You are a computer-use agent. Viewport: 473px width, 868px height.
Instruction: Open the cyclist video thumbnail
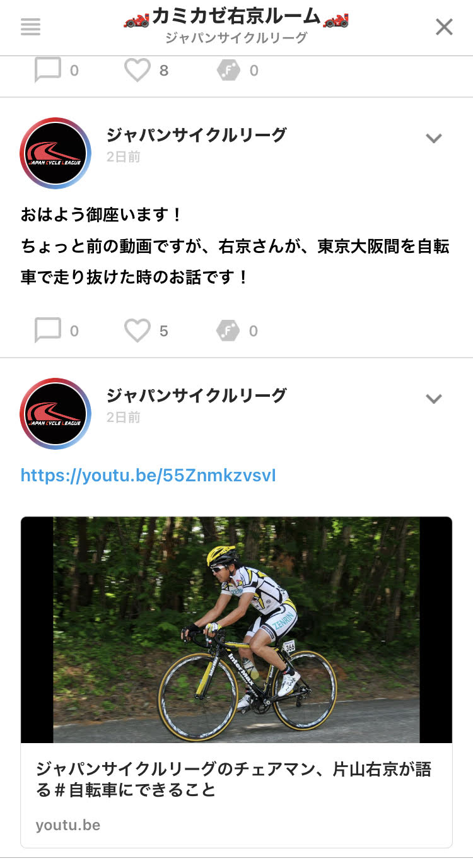click(237, 630)
